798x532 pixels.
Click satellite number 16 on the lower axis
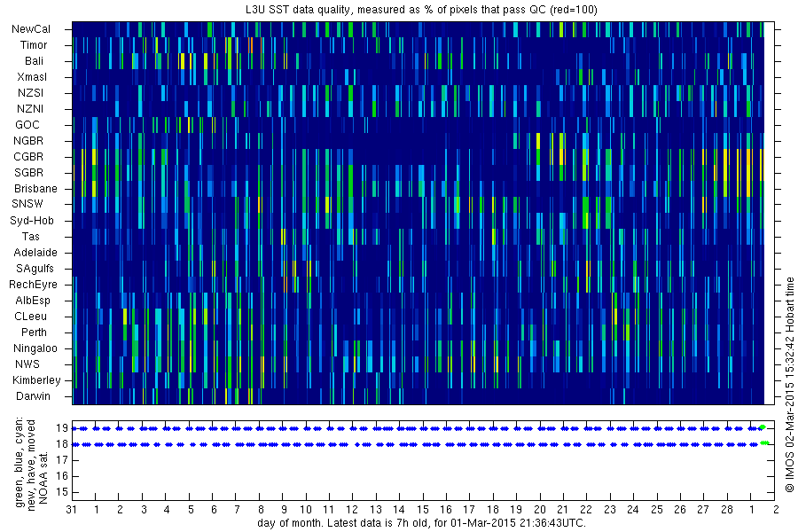tap(62, 476)
